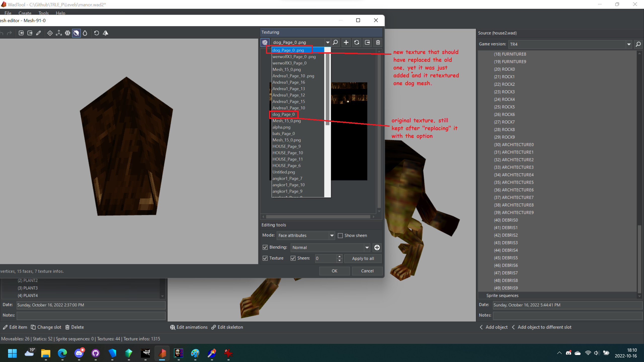Enable the Show sheen checkbox
The height and width of the screenshot is (362, 644).
[x=340, y=235]
